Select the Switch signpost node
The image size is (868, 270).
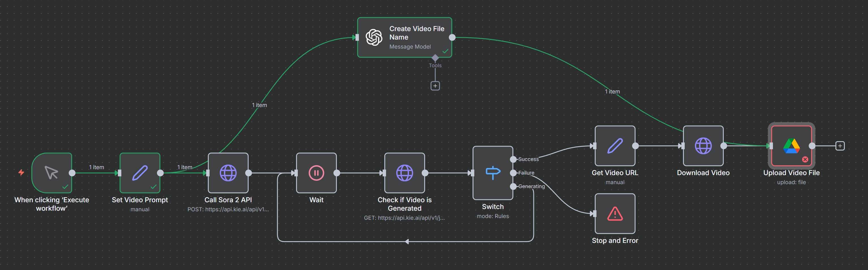493,173
